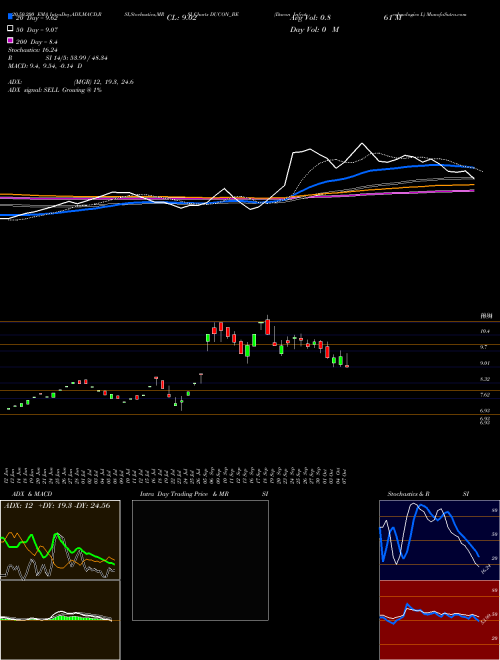This screenshot has width=500, height=660.
Task: Open the empty intraday trading price panel
Action: 200,560
